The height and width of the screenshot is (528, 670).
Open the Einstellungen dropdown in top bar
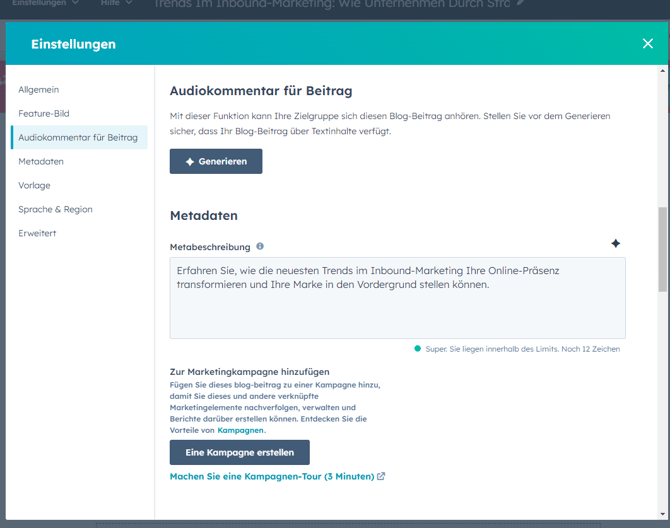(45, 4)
